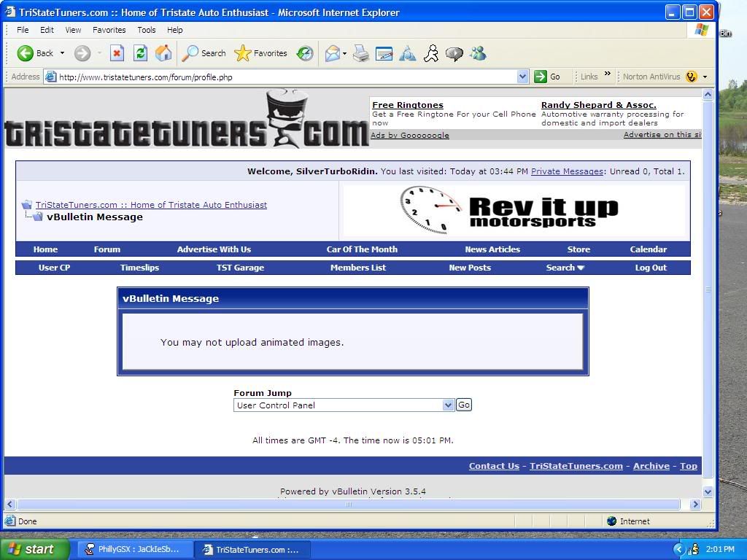
Task: Click the breadcrumb folder icon
Action: click(27, 205)
